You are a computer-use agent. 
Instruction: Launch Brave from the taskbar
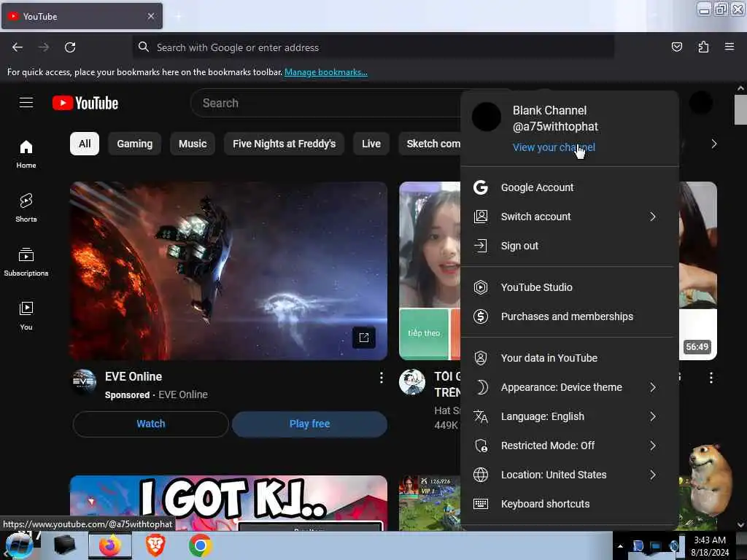pyautogui.click(x=155, y=545)
